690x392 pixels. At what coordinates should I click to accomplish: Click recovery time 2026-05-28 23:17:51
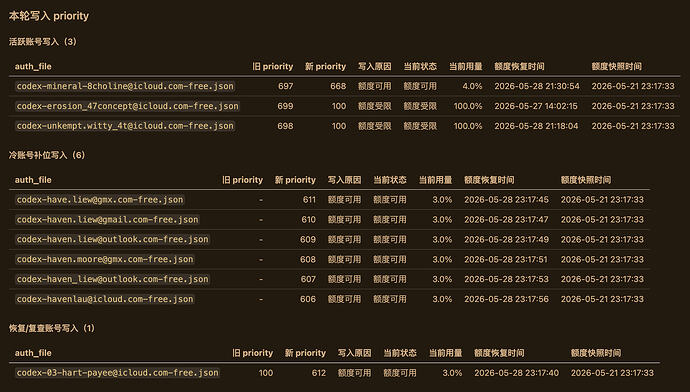pyautogui.click(x=506, y=259)
